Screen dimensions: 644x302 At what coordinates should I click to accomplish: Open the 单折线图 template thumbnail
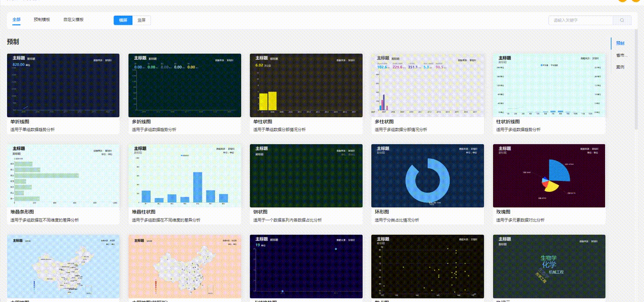(x=63, y=85)
